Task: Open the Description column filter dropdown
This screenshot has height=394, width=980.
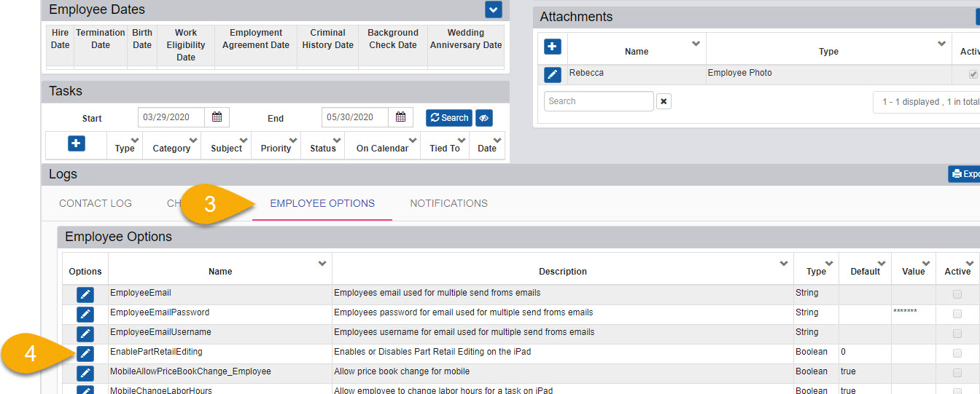Action: [x=784, y=264]
